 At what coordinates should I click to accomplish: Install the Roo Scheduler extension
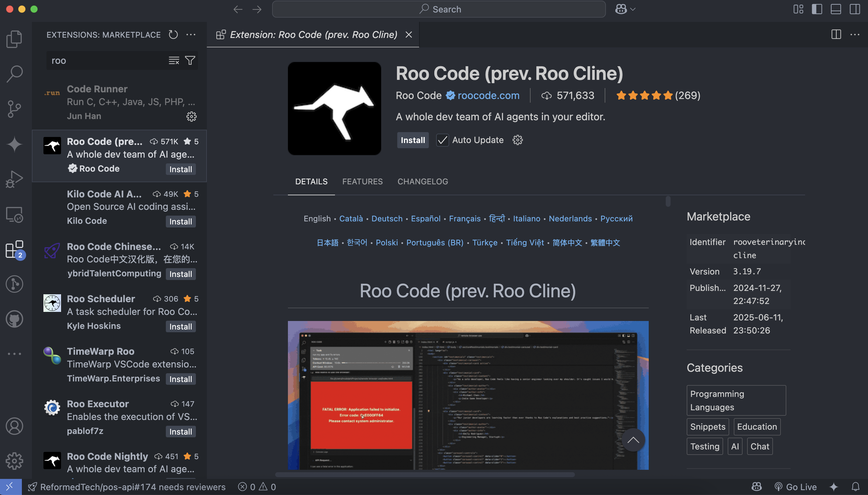tap(180, 326)
